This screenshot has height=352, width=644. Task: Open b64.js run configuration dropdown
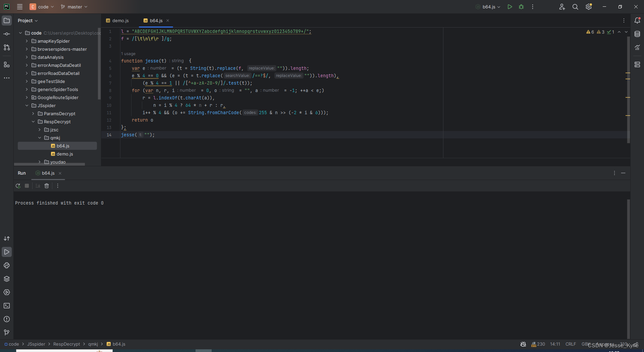tap(488, 7)
